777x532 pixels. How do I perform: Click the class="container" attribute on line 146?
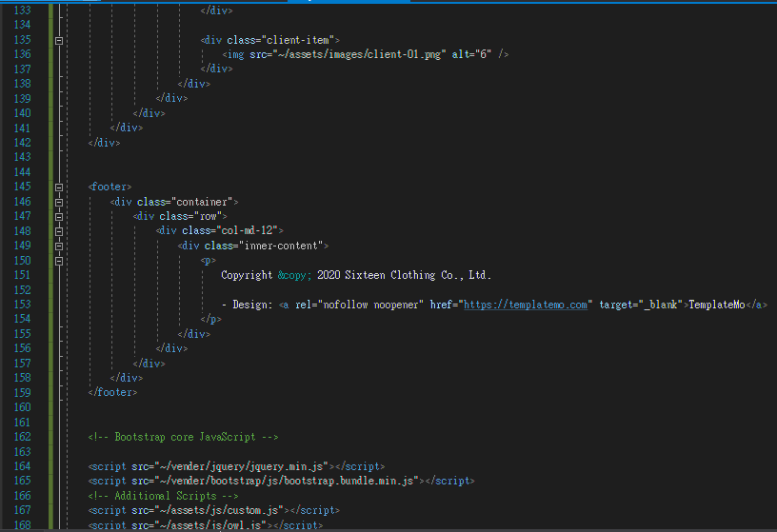(x=186, y=202)
